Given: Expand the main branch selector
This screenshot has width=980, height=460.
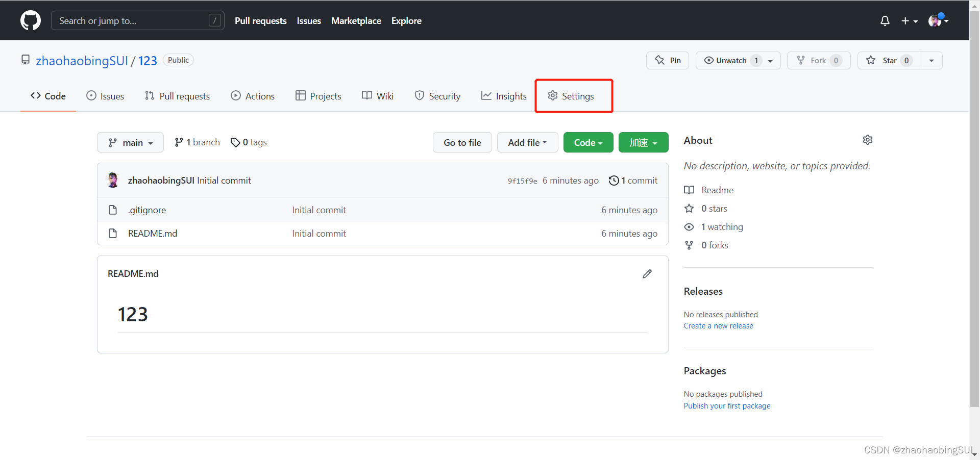Looking at the screenshot, I should point(130,142).
